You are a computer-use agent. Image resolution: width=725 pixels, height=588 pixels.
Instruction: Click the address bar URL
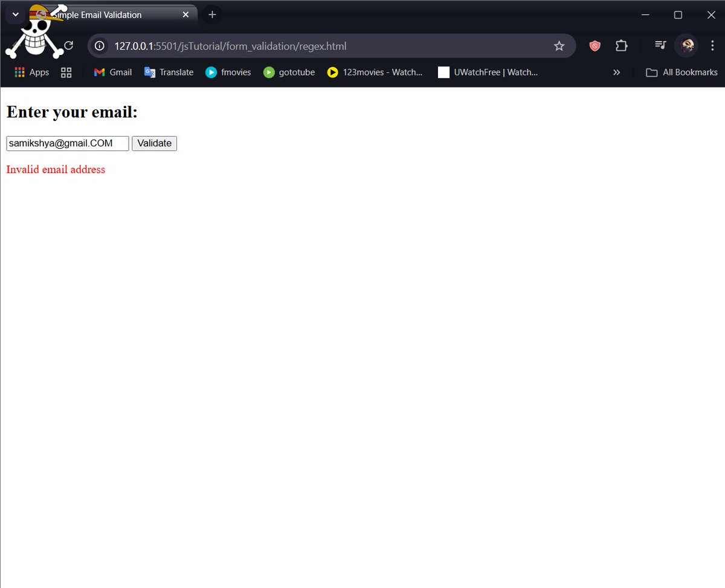click(230, 46)
